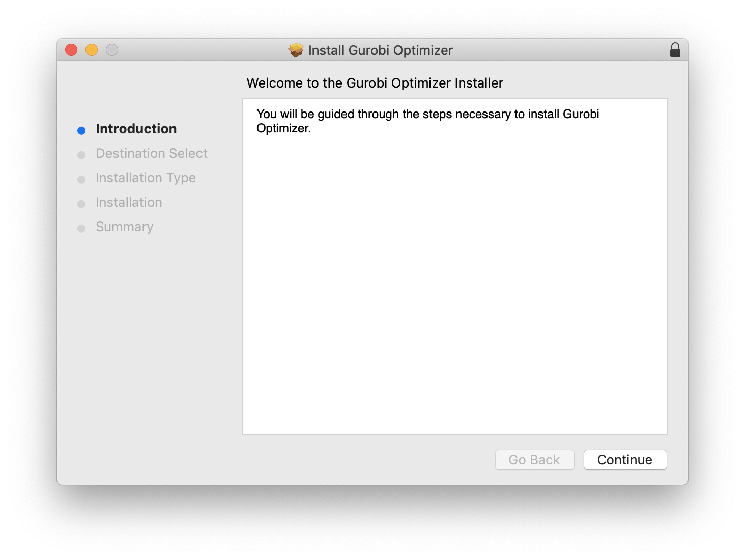Minimize the installer with yellow button
Image resolution: width=745 pixels, height=560 pixels.
[92, 50]
